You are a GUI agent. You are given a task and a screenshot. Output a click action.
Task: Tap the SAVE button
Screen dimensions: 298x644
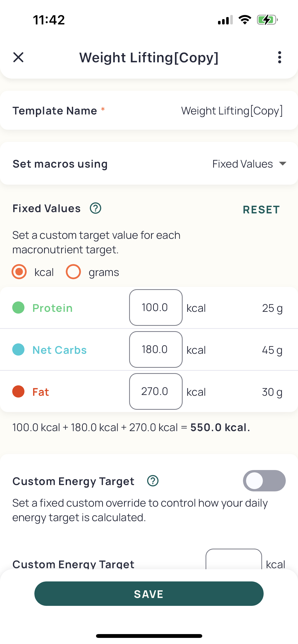pos(149,594)
